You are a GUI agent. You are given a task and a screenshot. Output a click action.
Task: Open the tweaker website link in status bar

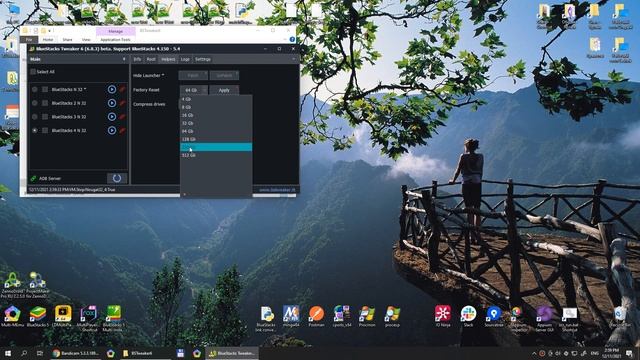pos(277,190)
